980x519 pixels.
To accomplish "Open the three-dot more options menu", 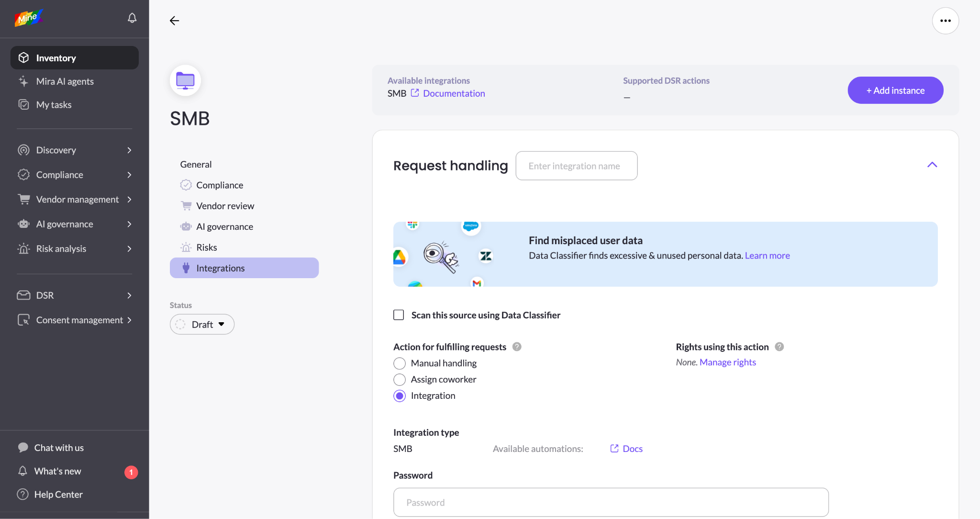I will coord(945,21).
